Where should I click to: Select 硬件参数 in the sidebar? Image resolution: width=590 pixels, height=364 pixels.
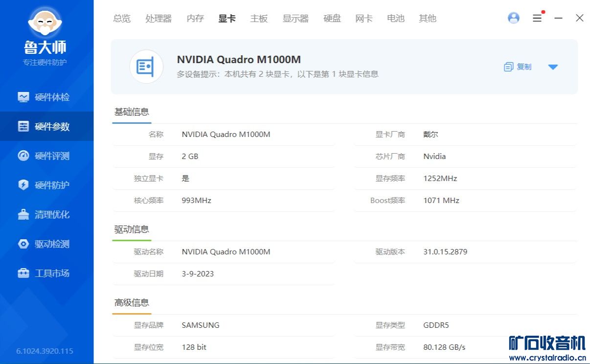(46, 126)
